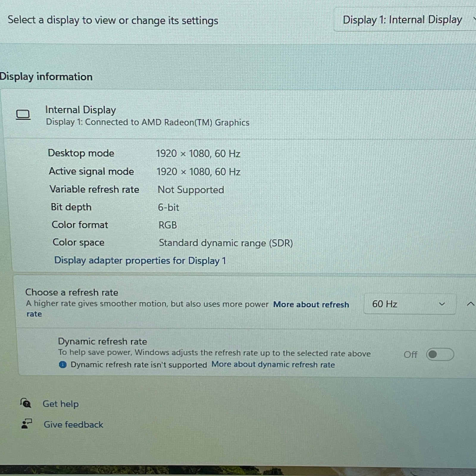
Task: Click the Bit depth label
Action: tap(71, 207)
